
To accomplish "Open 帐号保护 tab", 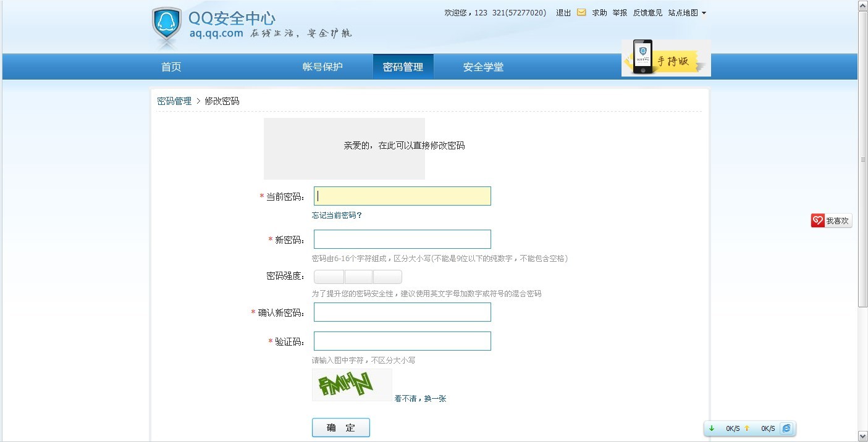I will coord(322,67).
